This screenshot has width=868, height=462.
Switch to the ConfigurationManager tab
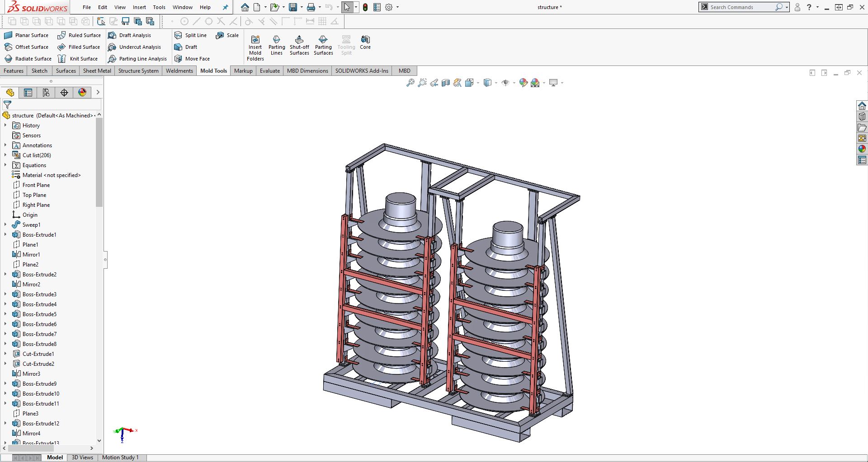tap(46, 93)
